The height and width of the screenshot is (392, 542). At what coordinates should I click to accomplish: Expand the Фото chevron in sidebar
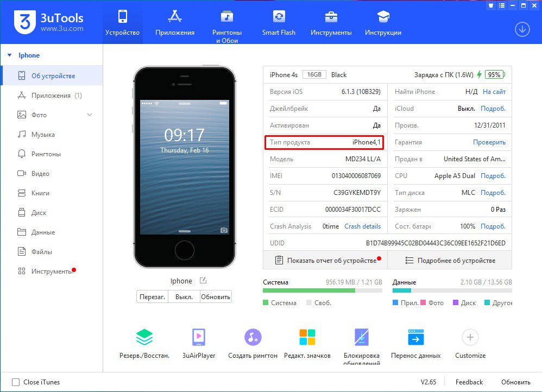90,115
